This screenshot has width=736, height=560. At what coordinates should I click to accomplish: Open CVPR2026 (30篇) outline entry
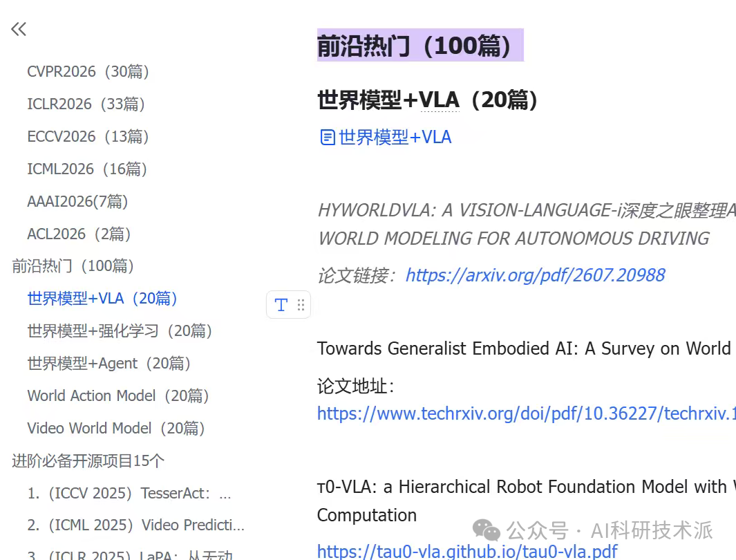tap(88, 72)
